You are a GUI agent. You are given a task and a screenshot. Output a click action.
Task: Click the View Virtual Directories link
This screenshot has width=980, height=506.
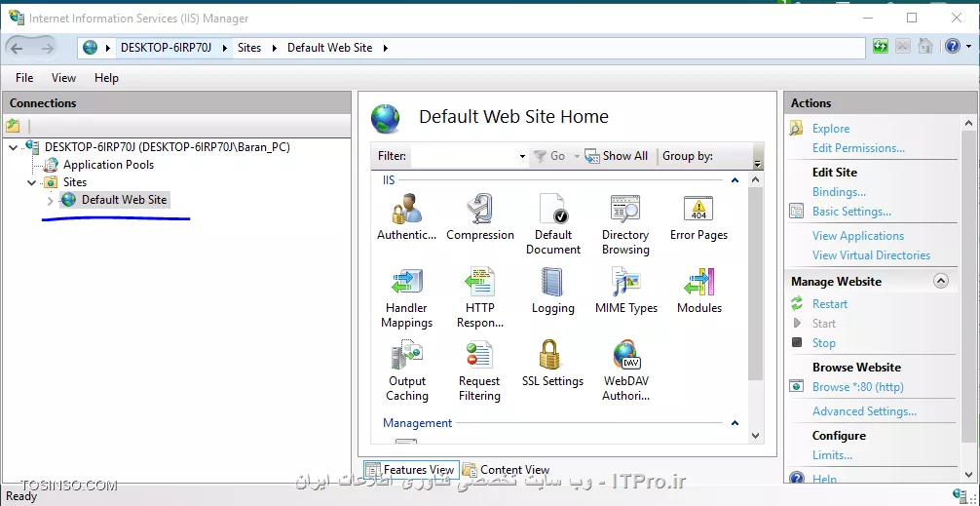point(871,255)
